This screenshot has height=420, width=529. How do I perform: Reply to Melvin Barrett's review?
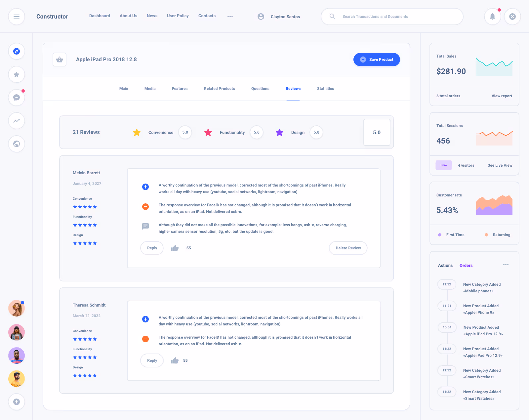[x=152, y=248]
